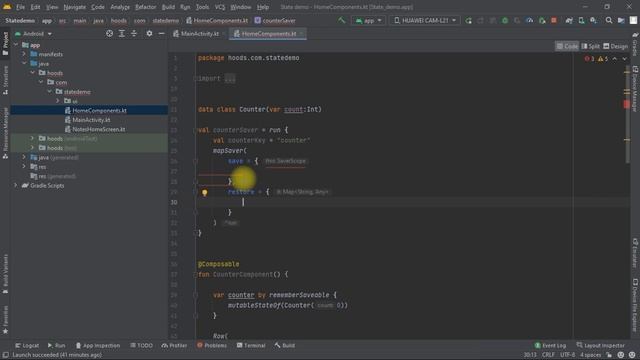Image resolution: width=640 pixels, height=360 pixels.
Task: Click the yellow lightbulb quick-fix icon
Action: point(204,192)
